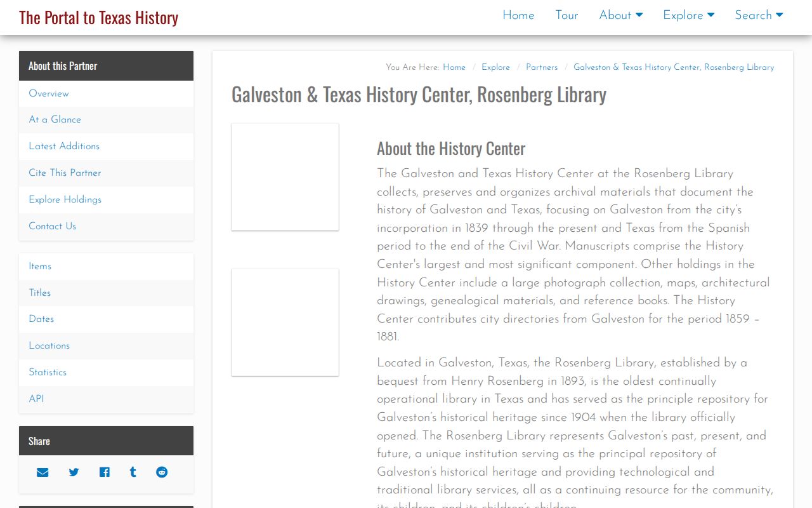
Task: Expand the About dropdown menu
Action: (621, 15)
